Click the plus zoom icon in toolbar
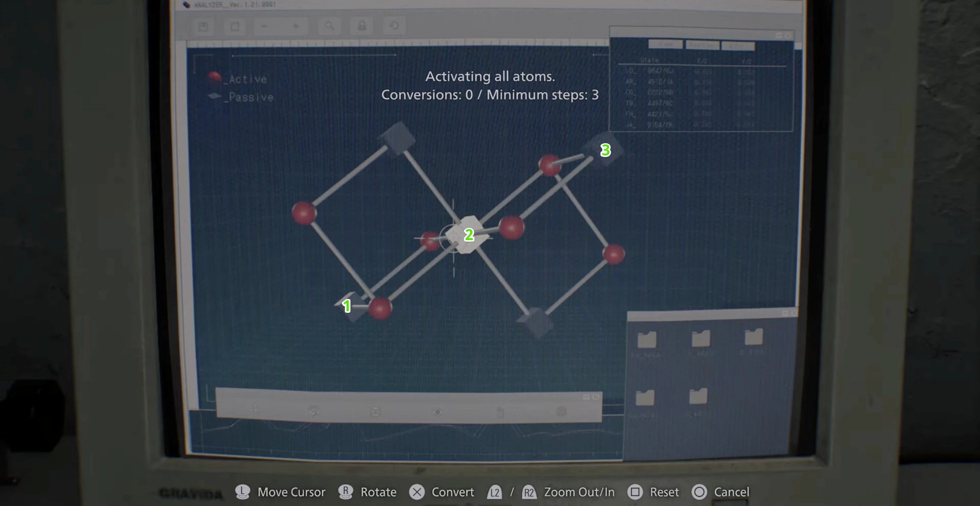Viewport: 980px width, 506px height. pos(295,26)
